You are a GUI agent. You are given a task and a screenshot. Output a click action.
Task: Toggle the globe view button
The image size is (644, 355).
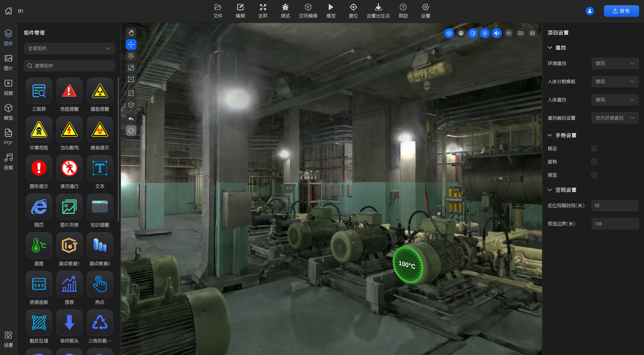(461, 33)
